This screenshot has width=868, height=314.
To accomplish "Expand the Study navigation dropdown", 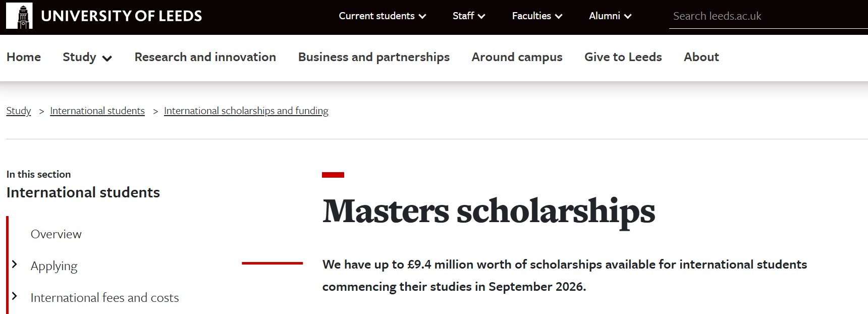I will (87, 58).
